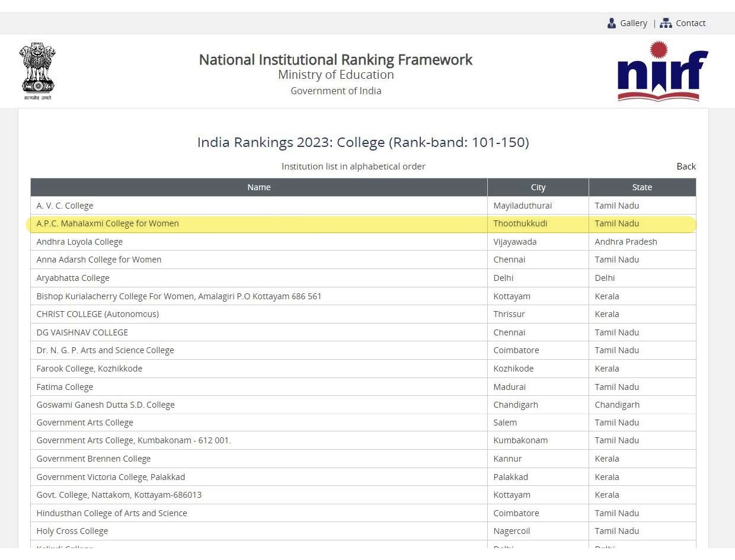735x560 pixels.
Task: Click the Gallery person icon
Action: coord(612,23)
